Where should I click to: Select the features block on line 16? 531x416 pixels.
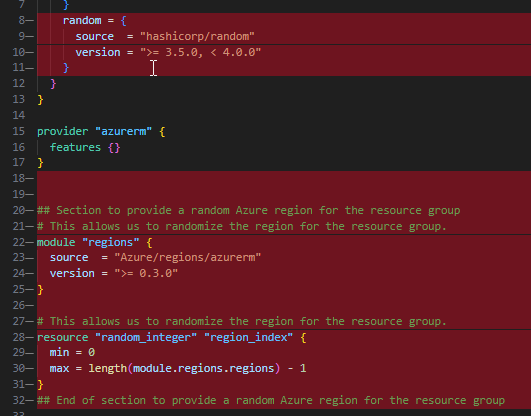85,147
